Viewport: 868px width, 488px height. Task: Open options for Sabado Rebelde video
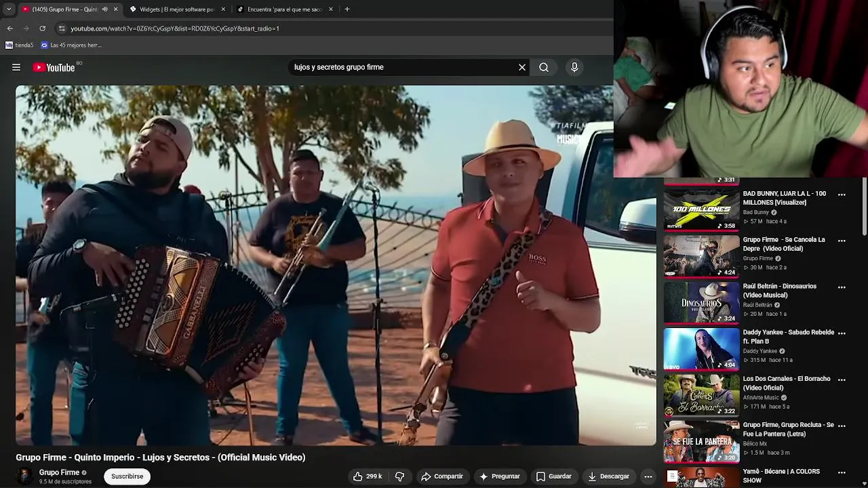(842, 333)
